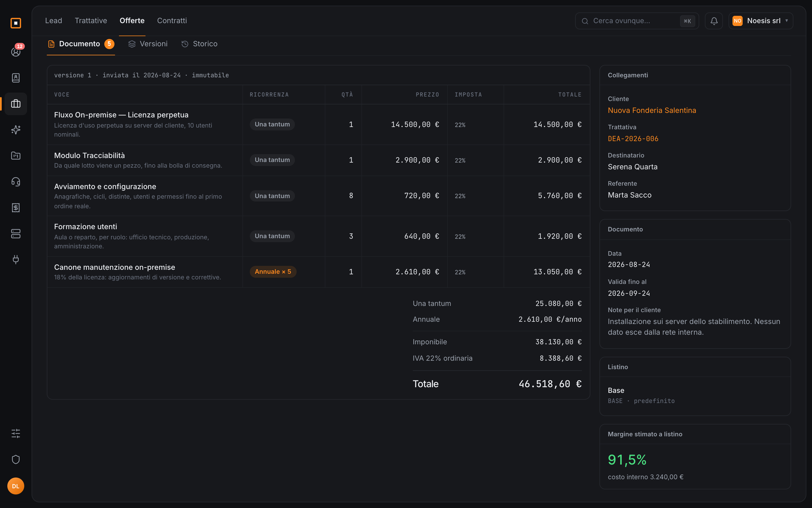Image resolution: width=812 pixels, height=508 pixels.
Task: Open the sliders settings icon
Action: pyautogui.click(x=16, y=433)
